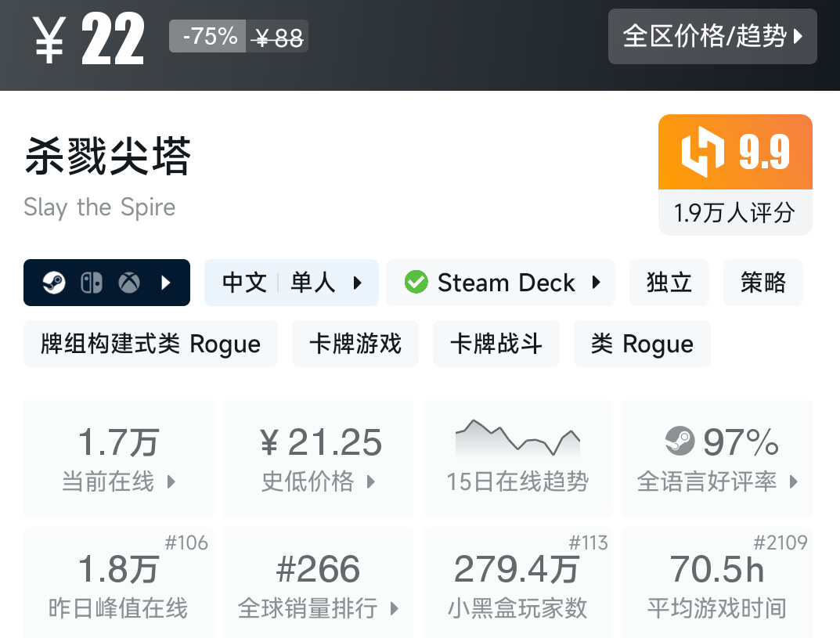
Task: Open 史低价格 historical low price
Action: point(318,459)
